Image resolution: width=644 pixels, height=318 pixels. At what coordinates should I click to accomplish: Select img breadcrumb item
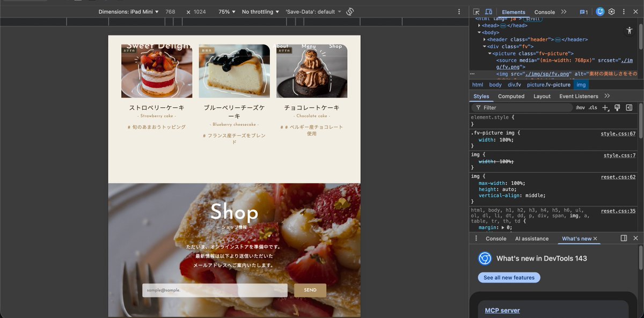[581, 85]
